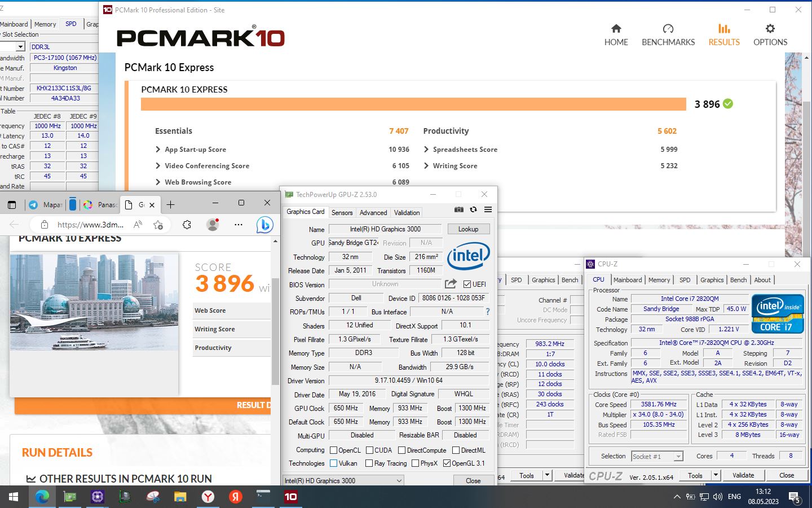Click Close button in GPU-Z
812x508 pixels.
pos(473,481)
